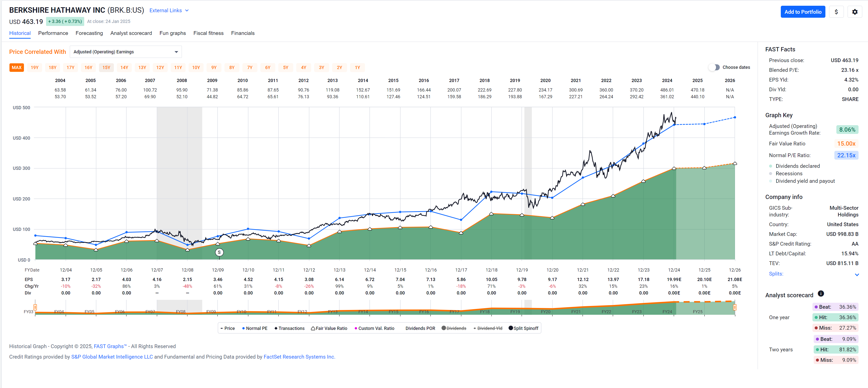Switch to the Financials tab
The height and width of the screenshot is (388, 868).
(243, 33)
